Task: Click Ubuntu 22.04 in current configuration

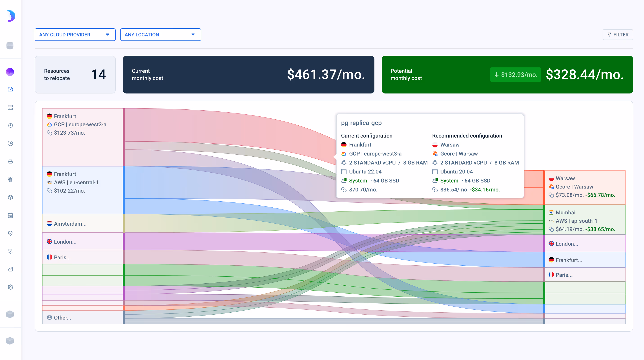Action: [x=365, y=171]
